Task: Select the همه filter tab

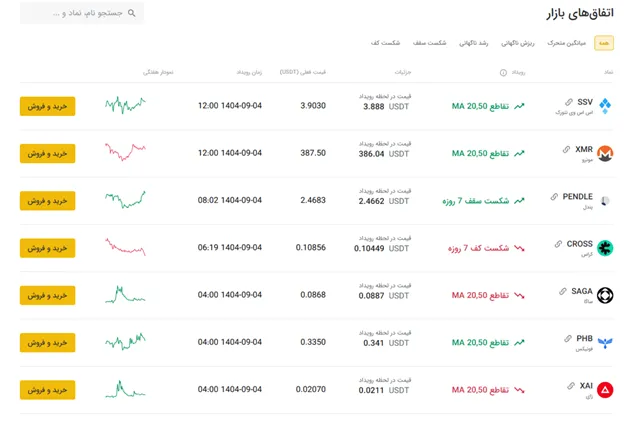Action: (604, 43)
